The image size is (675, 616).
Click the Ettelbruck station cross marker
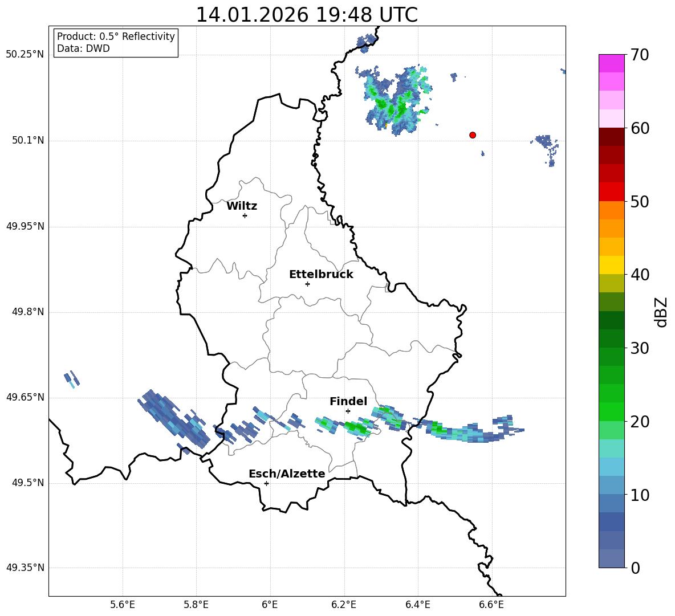click(307, 284)
